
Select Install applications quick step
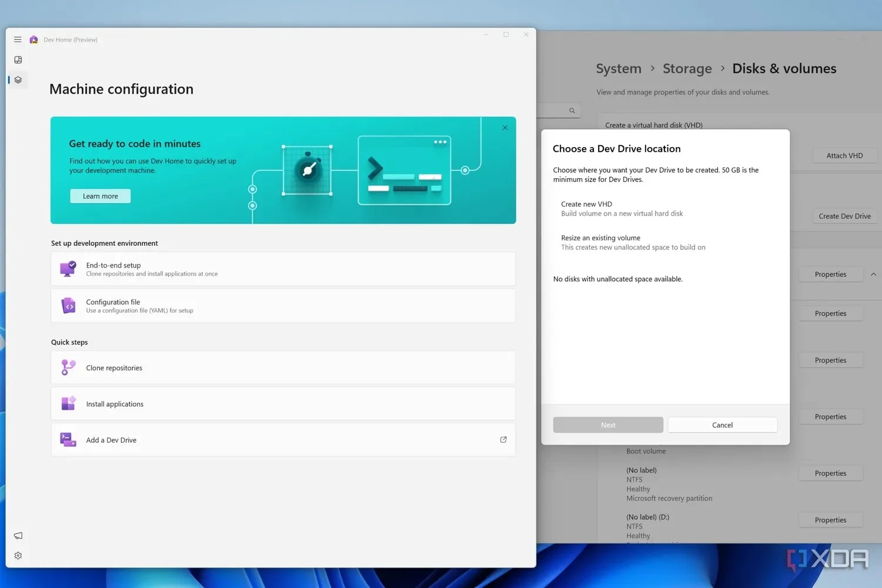point(283,404)
